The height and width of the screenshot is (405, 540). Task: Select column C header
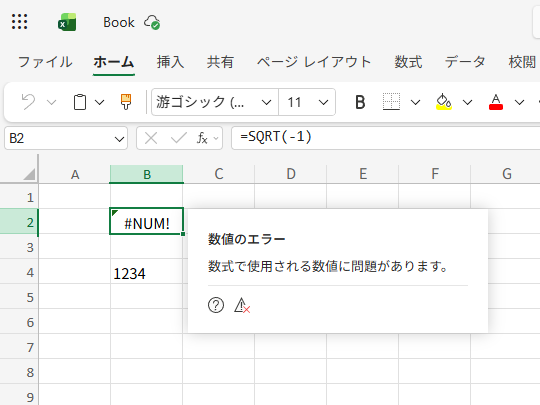(219, 174)
